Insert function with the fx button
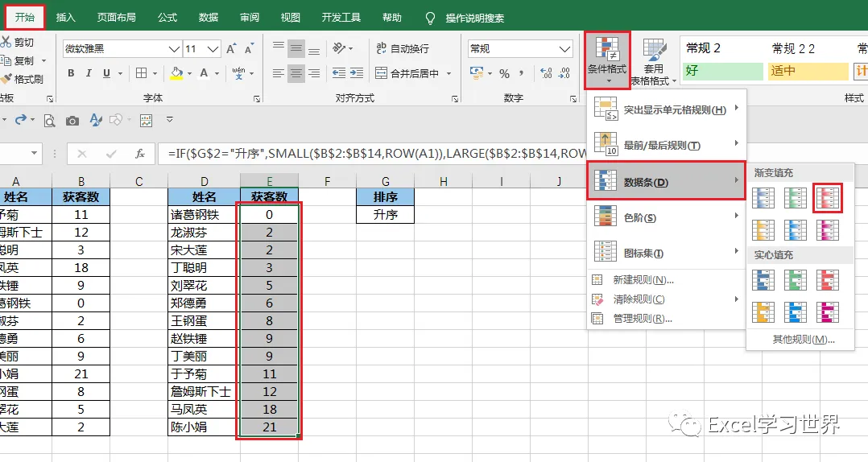 [140, 153]
